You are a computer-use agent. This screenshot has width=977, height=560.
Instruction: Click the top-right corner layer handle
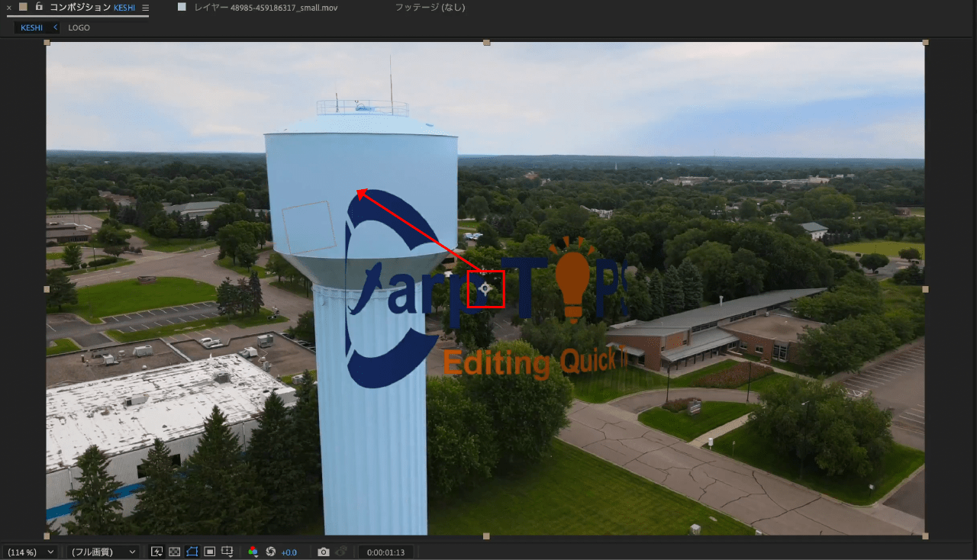click(x=925, y=43)
